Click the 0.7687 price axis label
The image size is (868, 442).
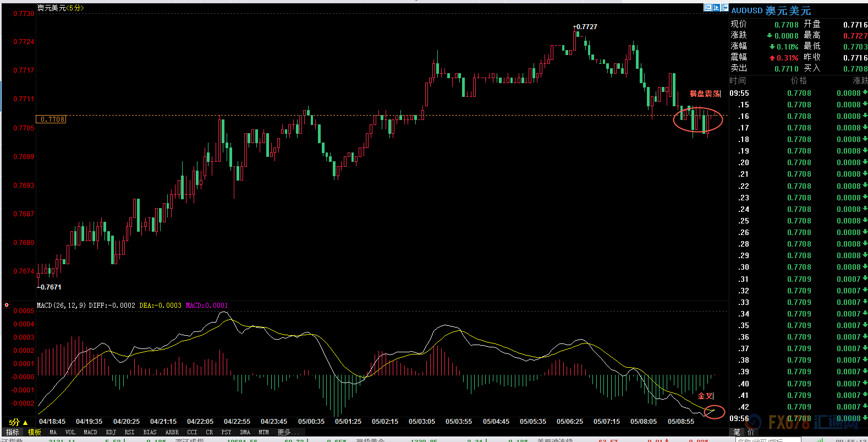[24, 214]
